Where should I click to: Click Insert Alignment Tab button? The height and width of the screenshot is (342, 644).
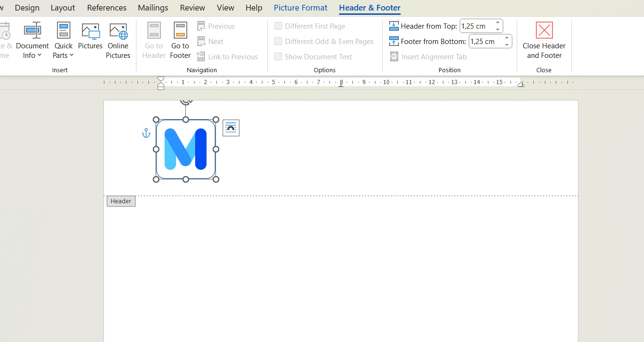point(429,57)
